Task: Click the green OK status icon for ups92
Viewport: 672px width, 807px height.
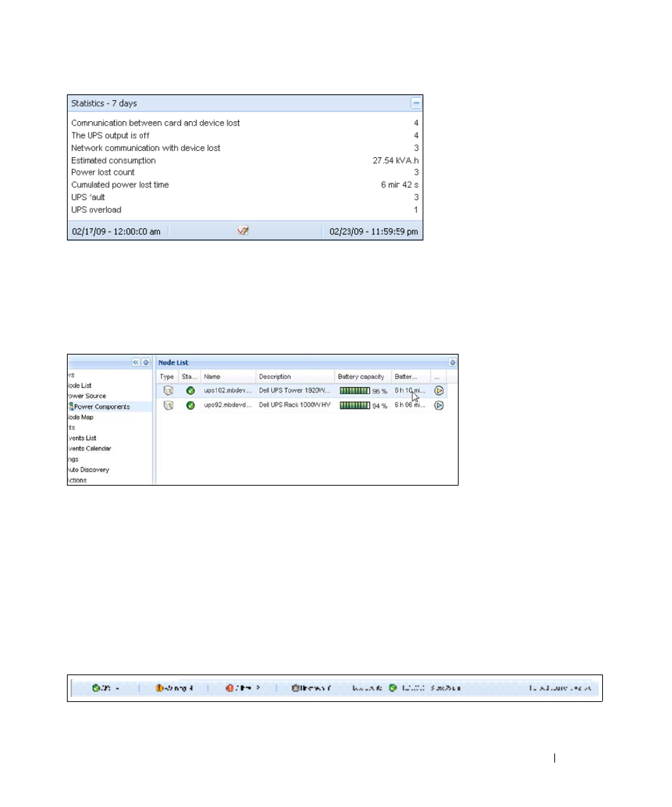Action: point(190,405)
